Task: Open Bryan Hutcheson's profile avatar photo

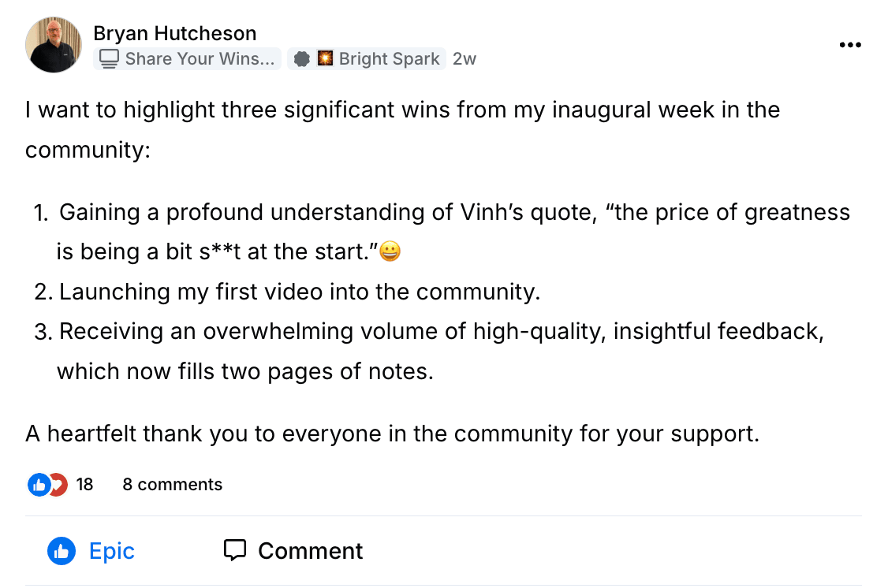Action: tap(54, 45)
